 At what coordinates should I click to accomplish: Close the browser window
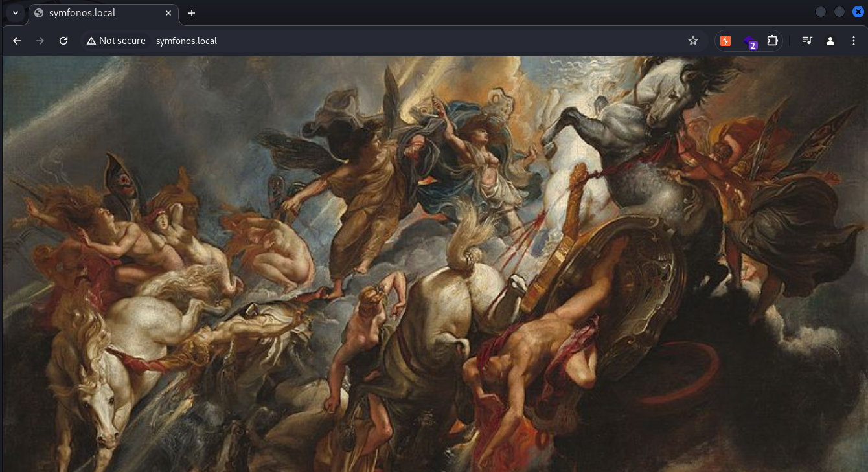click(x=858, y=12)
